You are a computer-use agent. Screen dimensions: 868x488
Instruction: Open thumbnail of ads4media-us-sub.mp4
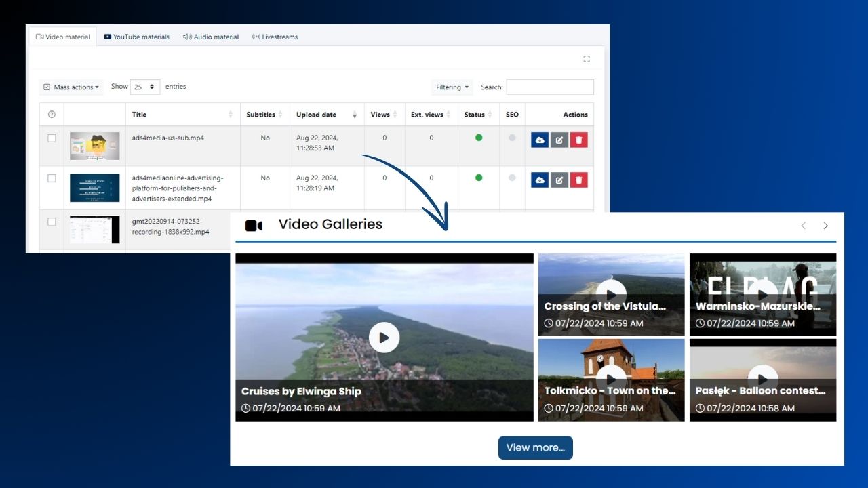pos(94,146)
